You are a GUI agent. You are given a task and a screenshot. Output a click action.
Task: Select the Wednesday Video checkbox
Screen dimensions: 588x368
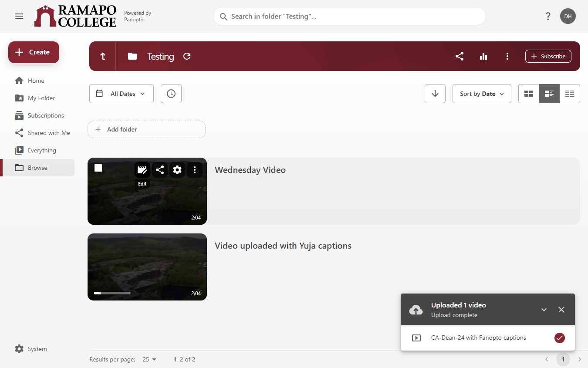coord(98,168)
